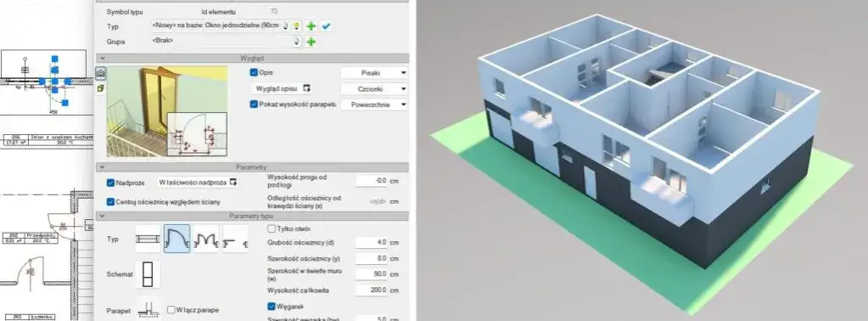Click bottom blue handle on plan door swing
This screenshot has width=868, height=321.
(x=64, y=103)
